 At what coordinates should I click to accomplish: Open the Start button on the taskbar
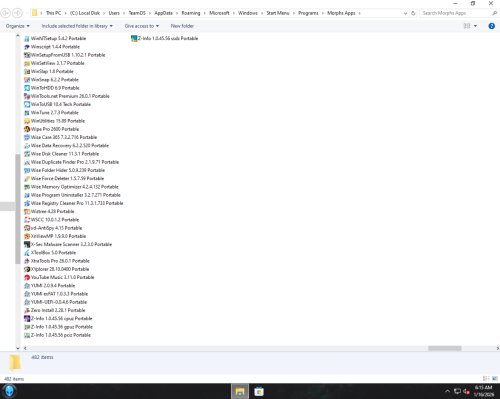coord(9,391)
